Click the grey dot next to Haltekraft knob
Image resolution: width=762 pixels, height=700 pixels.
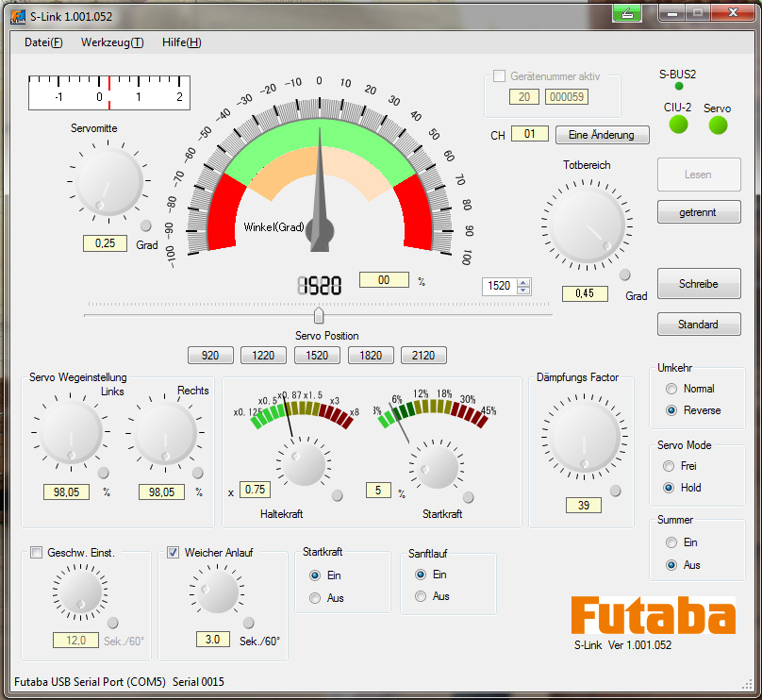click(x=337, y=495)
